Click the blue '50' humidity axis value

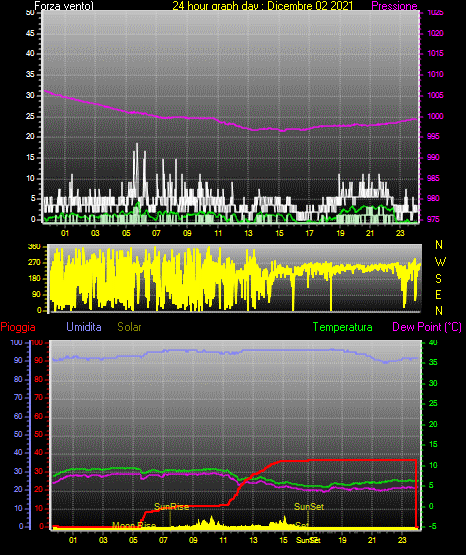(18, 434)
